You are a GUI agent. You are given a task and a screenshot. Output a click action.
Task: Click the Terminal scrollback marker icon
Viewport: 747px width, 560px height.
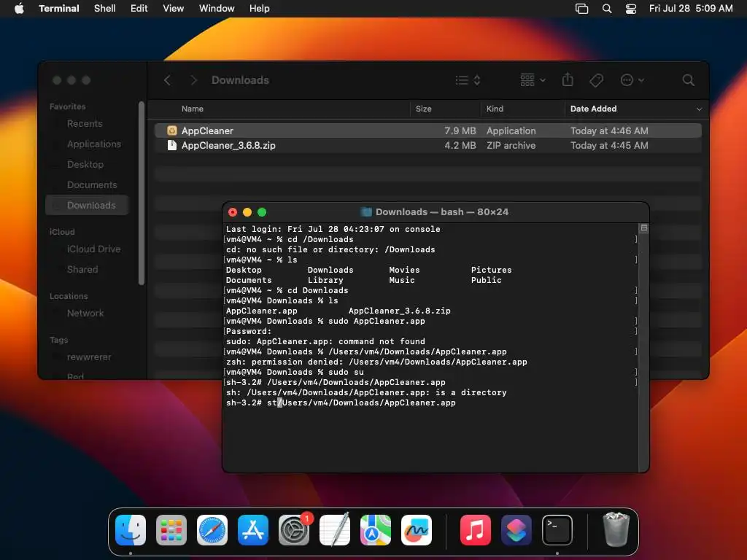click(x=643, y=228)
